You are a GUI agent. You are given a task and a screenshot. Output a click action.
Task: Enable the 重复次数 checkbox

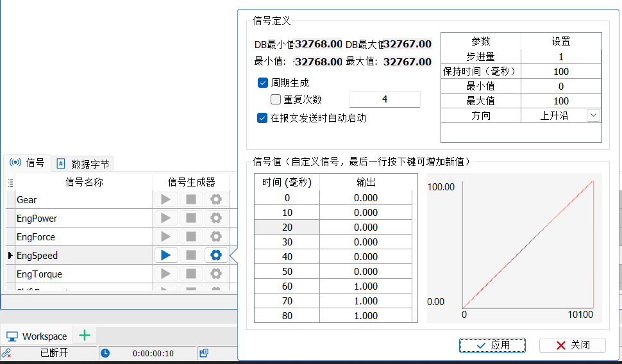275,99
